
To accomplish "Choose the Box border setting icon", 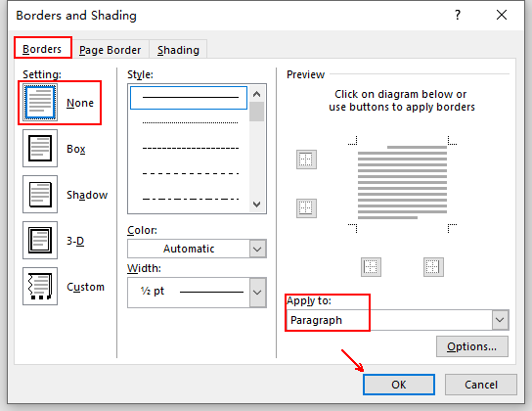I will click(40, 149).
